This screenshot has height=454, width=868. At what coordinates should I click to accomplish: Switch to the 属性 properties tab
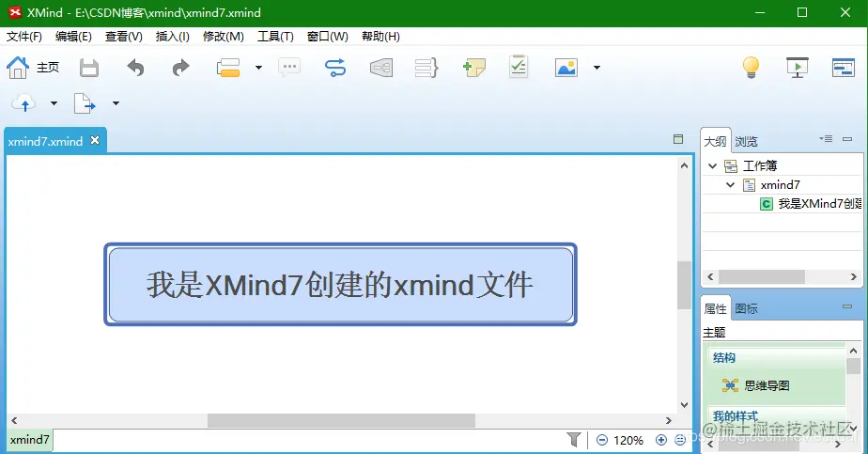click(x=715, y=309)
